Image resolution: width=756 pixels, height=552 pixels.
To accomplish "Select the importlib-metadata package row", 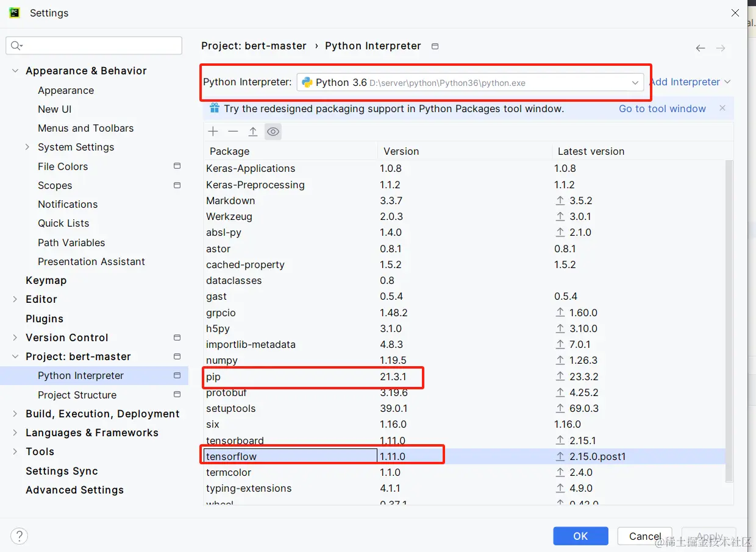I will (x=465, y=344).
